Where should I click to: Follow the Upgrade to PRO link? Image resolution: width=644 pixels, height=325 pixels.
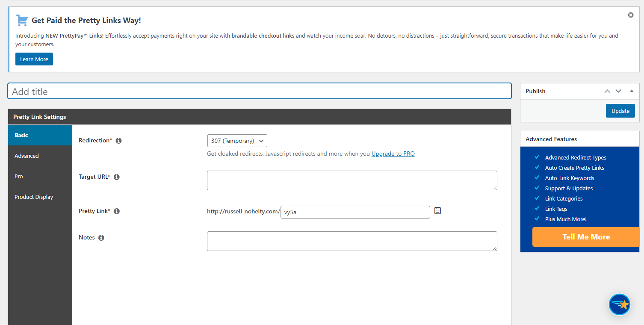(x=393, y=154)
